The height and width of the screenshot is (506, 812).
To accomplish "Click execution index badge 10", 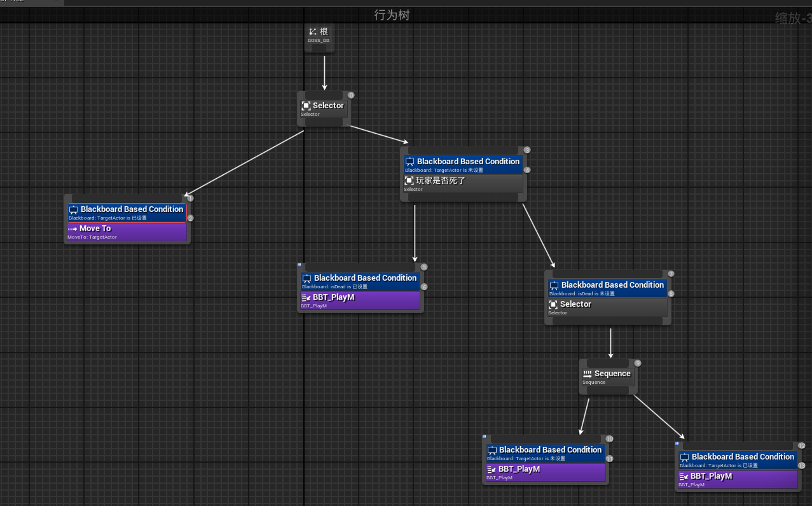I will tap(609, 439).
